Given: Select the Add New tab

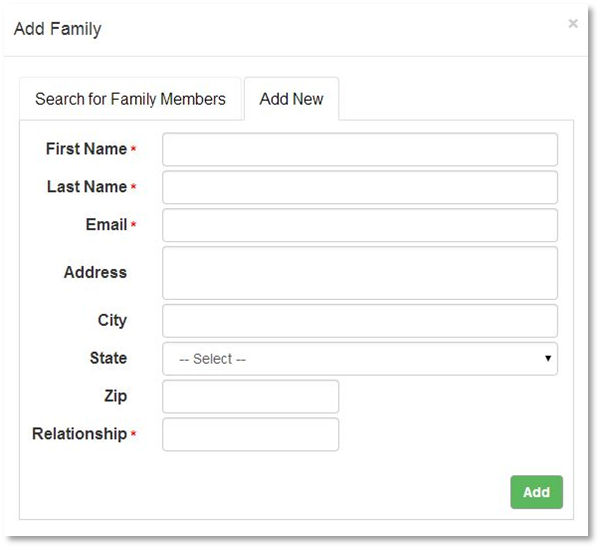Looking at the screenshot, I should (291, 99).
